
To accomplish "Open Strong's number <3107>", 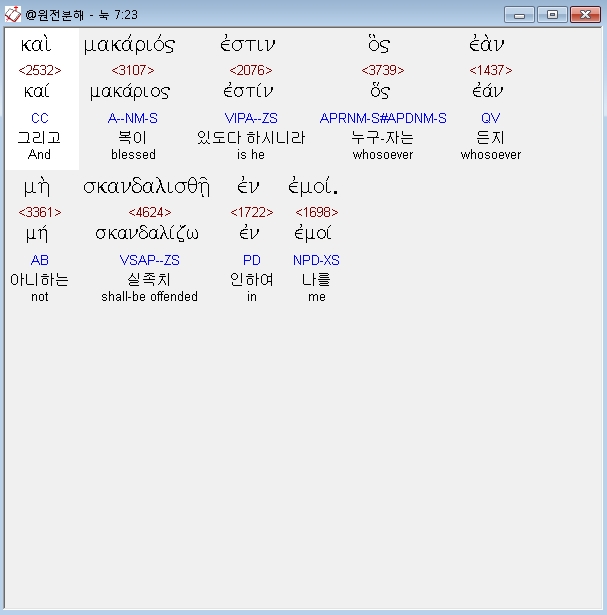I will point(133,70).
